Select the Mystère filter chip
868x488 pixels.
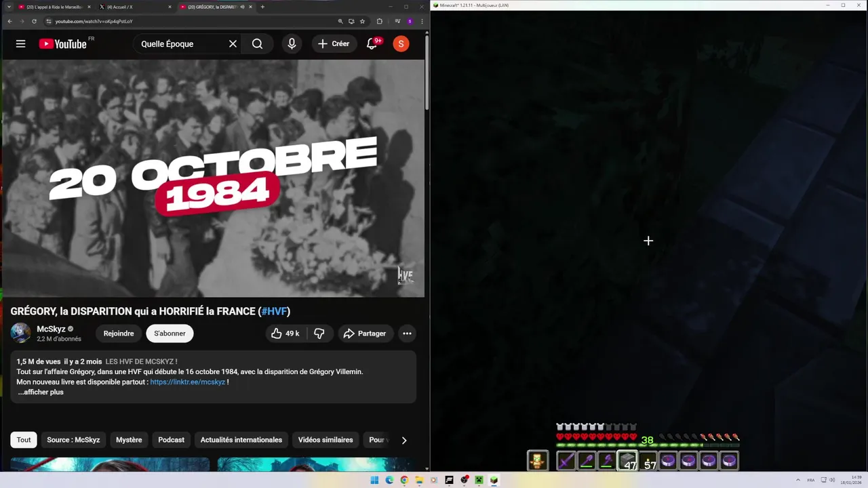[x=129, y=440]
